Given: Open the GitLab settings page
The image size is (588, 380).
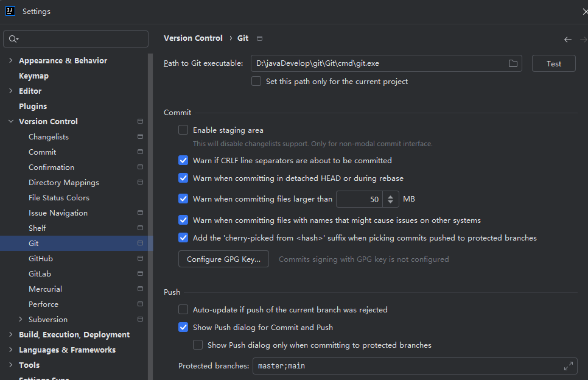Looking at the screenshot, I should (x=40, y=273).
